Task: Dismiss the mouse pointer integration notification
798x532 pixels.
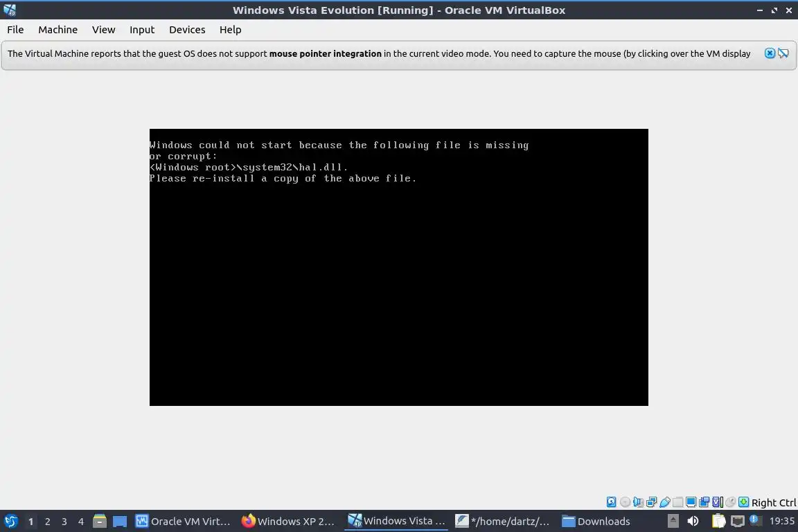Action: coord(770,53)
